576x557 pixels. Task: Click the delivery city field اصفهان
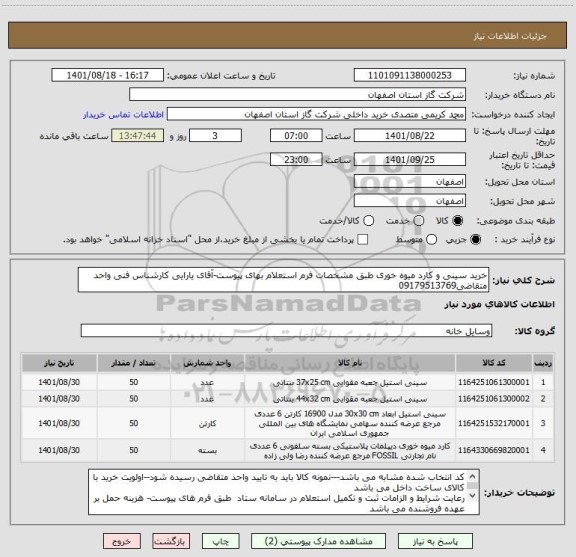pyautogui.click(x=410, y=201)
